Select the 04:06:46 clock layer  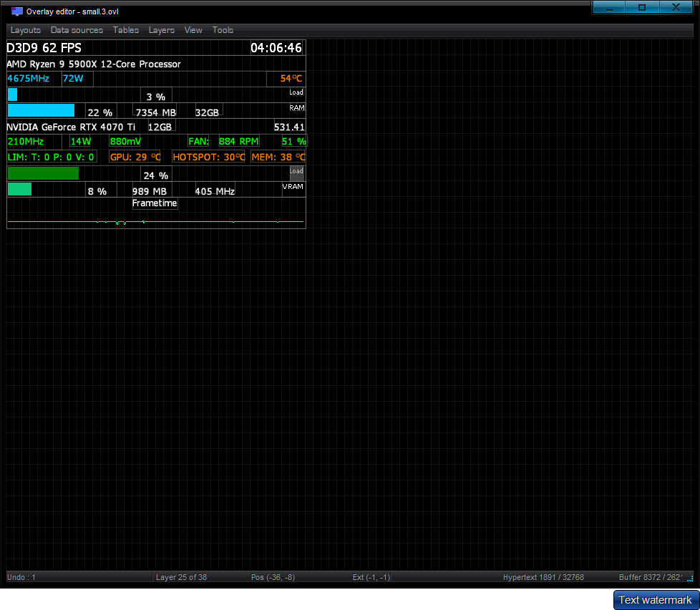coord(276,48)
